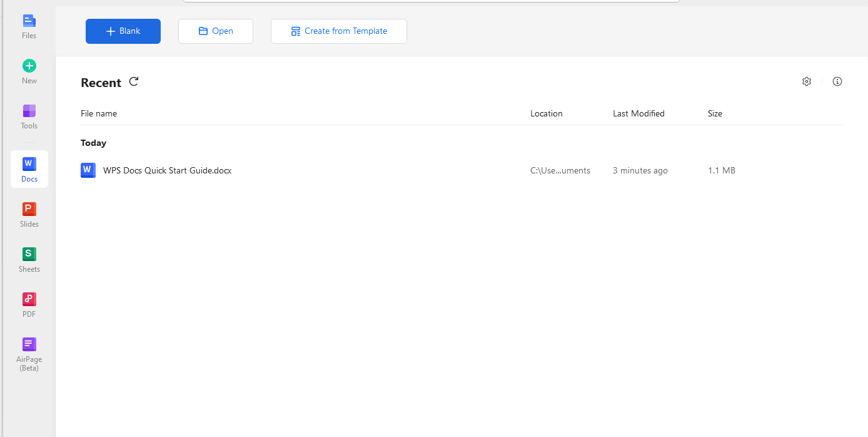Screen dimensions: 868x437
Task: Refresh the Recent files list
Action: click(134, 81)
